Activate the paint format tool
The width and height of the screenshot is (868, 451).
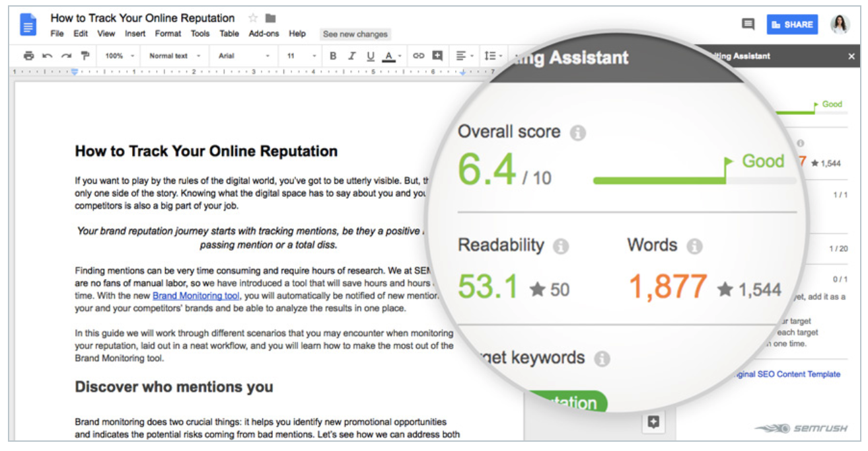(x=85, y=56)
